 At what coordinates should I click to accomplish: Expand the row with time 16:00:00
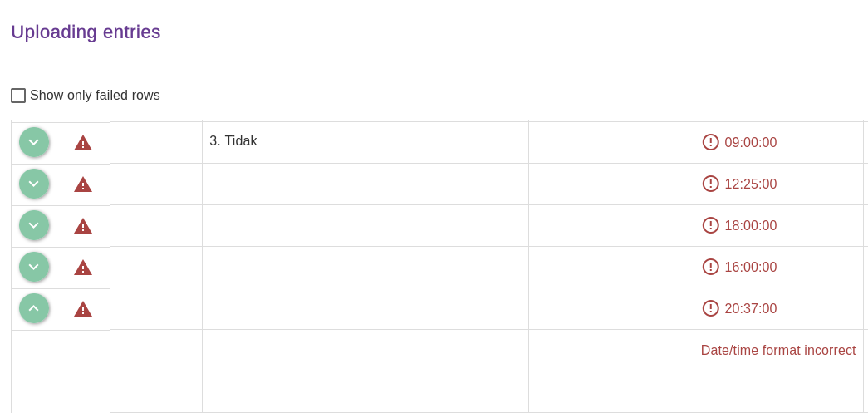(34, 267)
